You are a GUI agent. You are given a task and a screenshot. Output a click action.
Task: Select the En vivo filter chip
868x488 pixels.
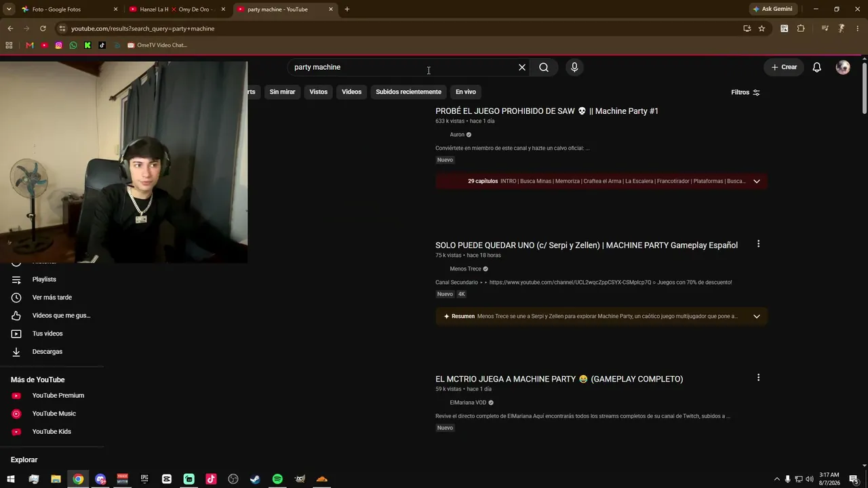click(x=466, y=91)
